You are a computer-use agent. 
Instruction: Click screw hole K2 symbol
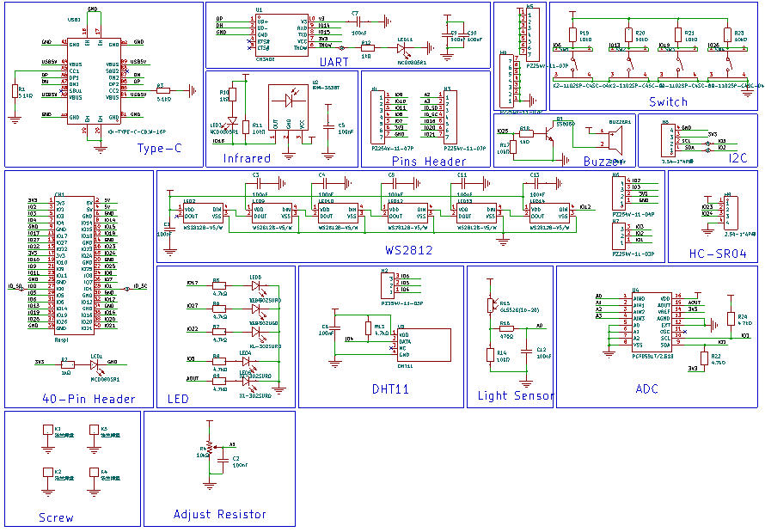(x=48, y=473)
